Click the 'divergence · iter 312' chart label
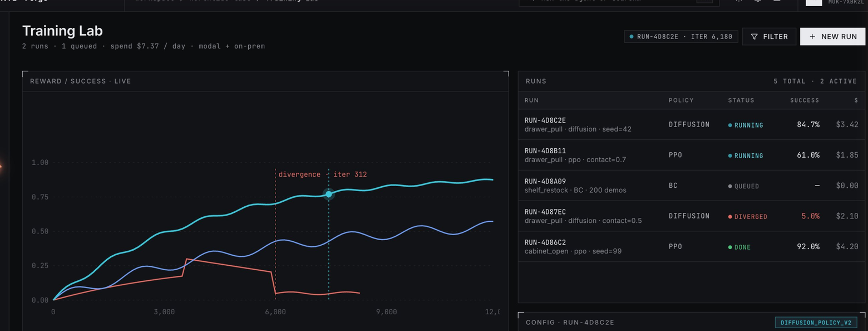The image size is (868, 331). click(323, 174)
